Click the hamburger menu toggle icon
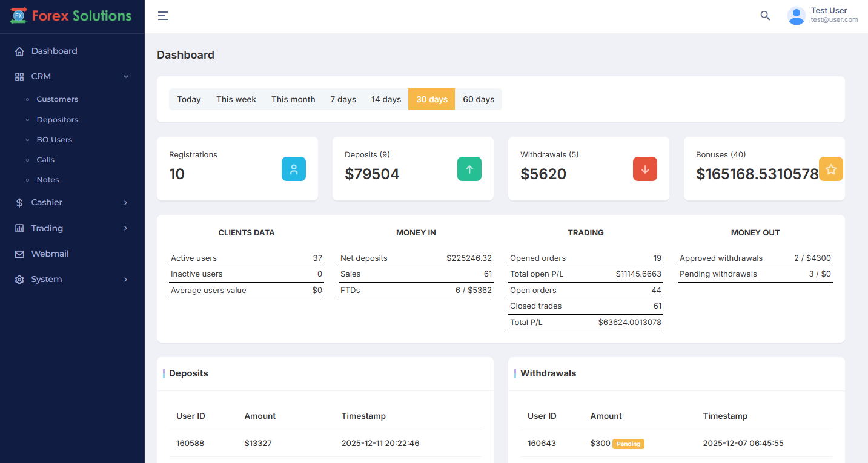The width and height of the screenshot is (868, 463). coord(163,16)
